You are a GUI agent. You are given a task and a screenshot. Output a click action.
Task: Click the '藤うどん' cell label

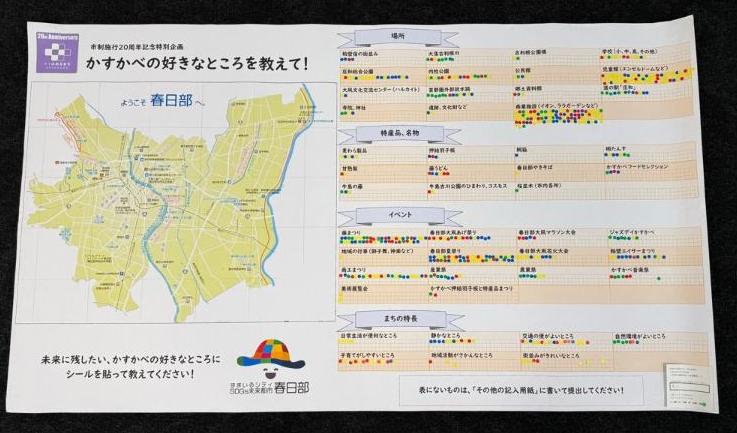pyautogui.click(x=439, y=168)
